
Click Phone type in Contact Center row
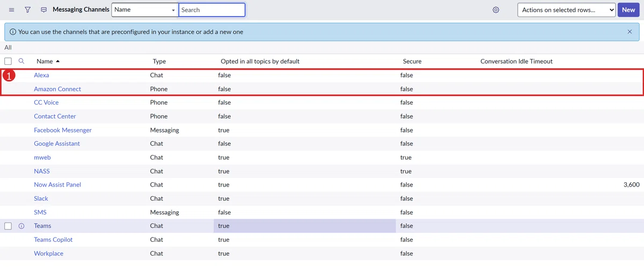[159, 116]
